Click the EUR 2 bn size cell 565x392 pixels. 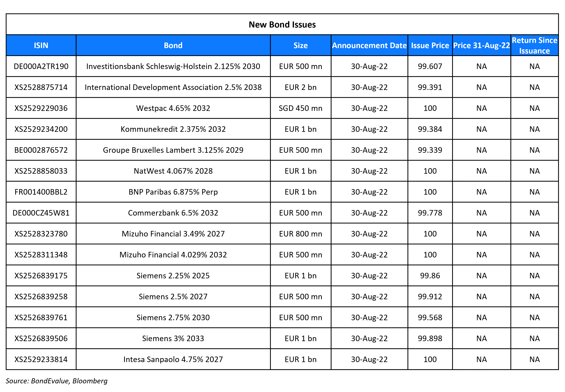pyautogui.click(x=300, y=87)
